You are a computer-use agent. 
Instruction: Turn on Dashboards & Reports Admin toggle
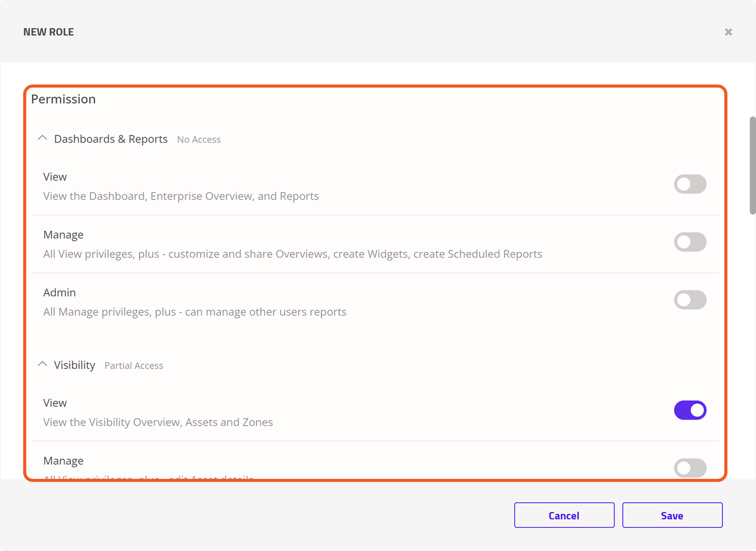pos(690,300)
